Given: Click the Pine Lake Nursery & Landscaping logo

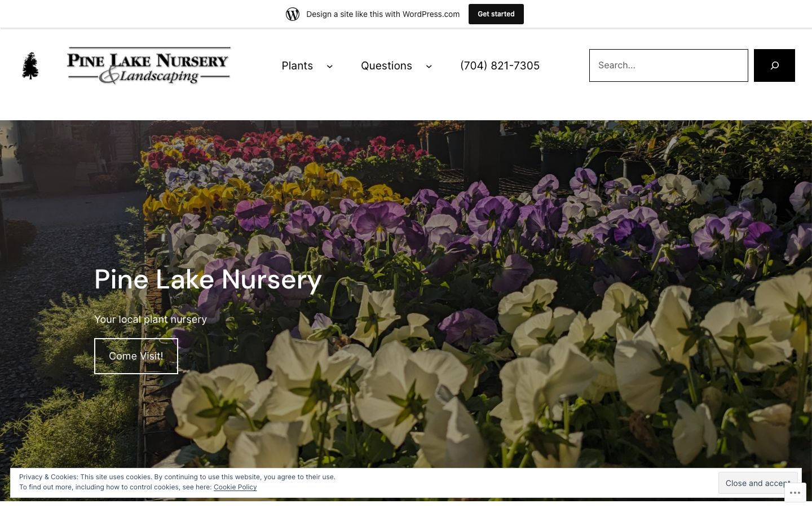Looking at the screenshot, I should pyautogui.click(x=148, y=65).
